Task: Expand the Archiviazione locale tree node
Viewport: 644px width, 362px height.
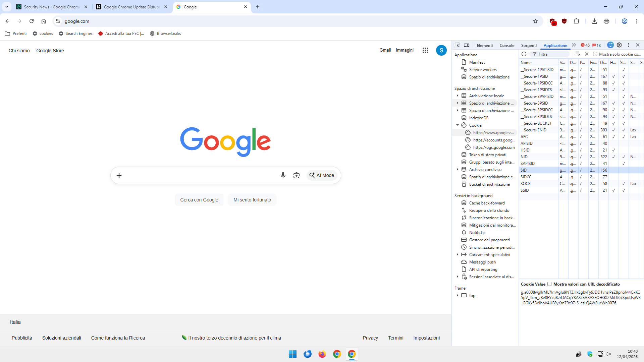Action: [x=457, y=96]
